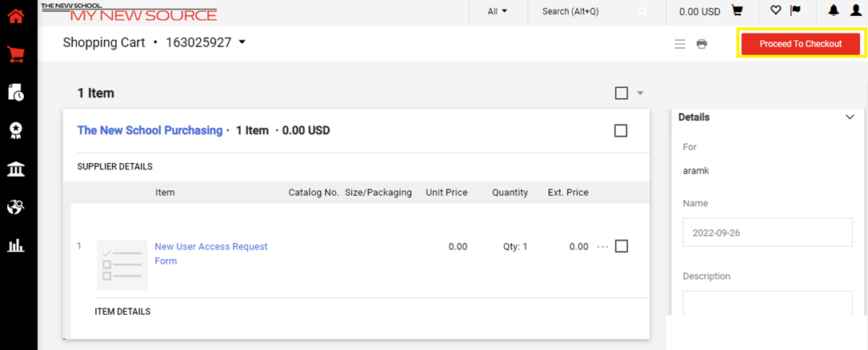The width and height of the screenshot is (868, 350).
Task: Open the cart icon next to 0.00 USD
Action: pos(737,10)
